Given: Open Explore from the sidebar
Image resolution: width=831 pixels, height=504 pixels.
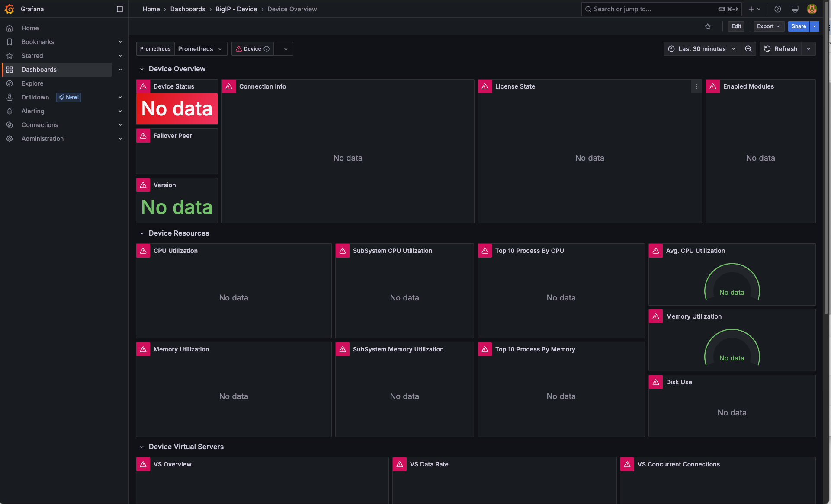Looking at the screenshot, I should click(x=32, y=83).
